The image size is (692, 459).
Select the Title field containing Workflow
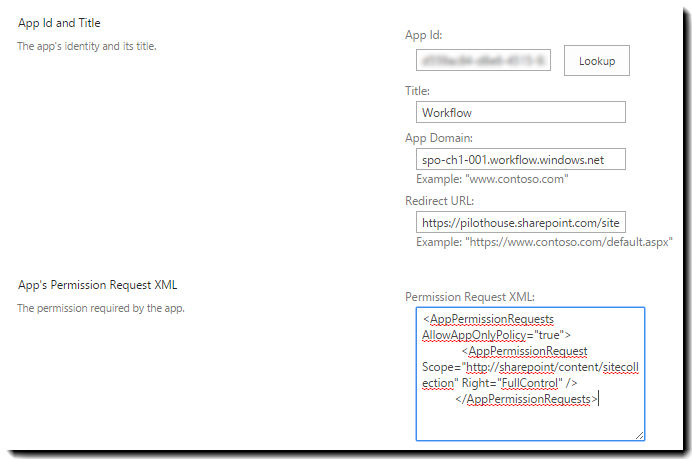coord(521,112)
